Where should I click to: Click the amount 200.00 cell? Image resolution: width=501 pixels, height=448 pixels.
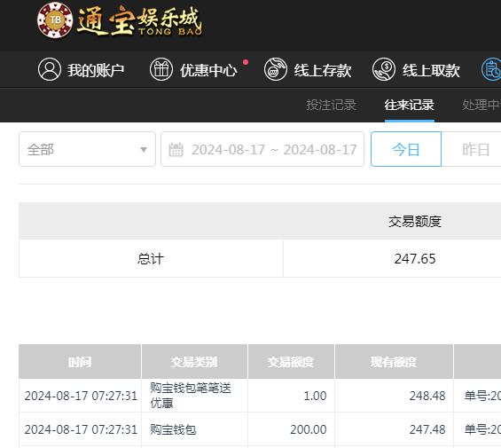pyautogui.click(x=291, y=429)
